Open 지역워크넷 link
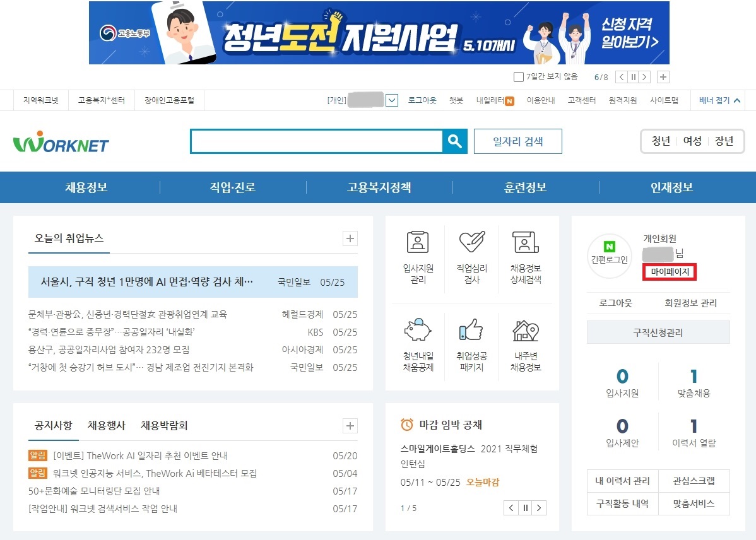This screenshot has height=540, width=756. coord(41,100)
